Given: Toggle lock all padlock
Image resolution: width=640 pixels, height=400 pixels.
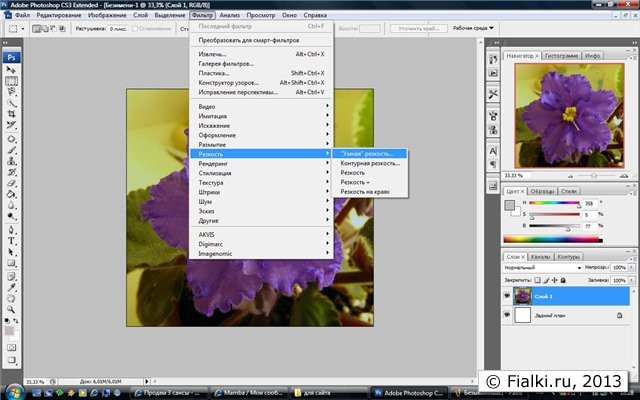Looking at the screenshot, I should pyautogui.click(x=563, y=280).
